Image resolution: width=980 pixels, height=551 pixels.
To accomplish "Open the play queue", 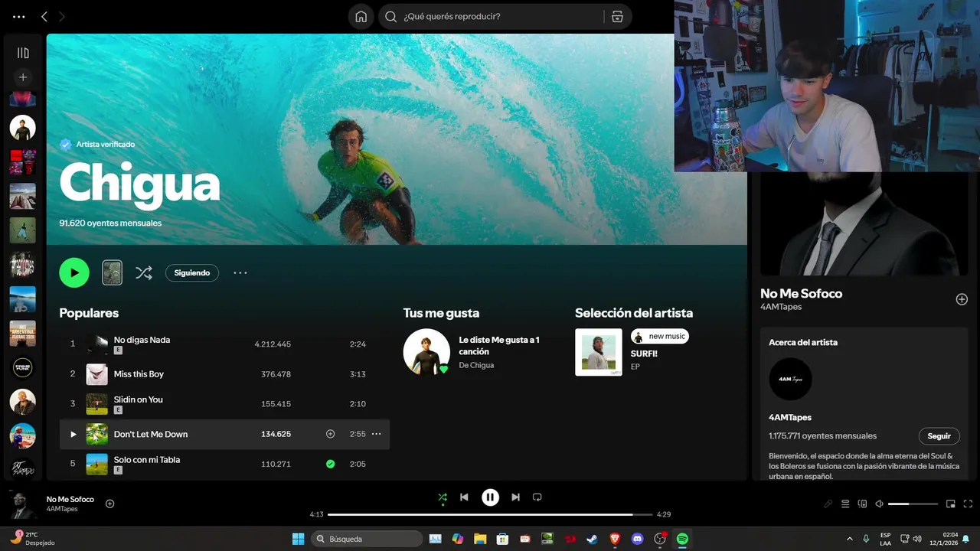I will pyautogui.click(x=845, y=504).
